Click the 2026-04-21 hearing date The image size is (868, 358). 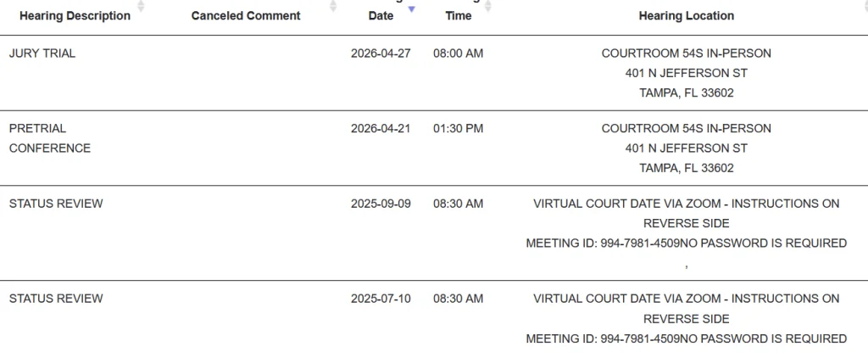[x=381, y=129]
